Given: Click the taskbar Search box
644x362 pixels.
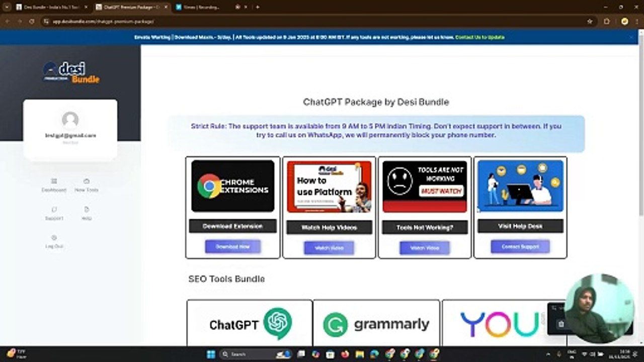Looking at the screenshot, I should coord(257,354).
